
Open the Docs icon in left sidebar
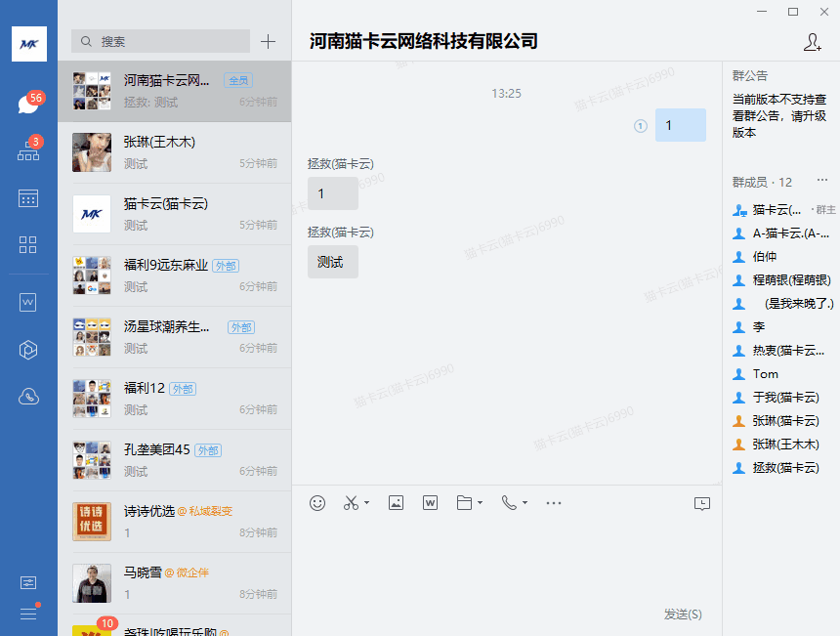(x=28, y=302)
